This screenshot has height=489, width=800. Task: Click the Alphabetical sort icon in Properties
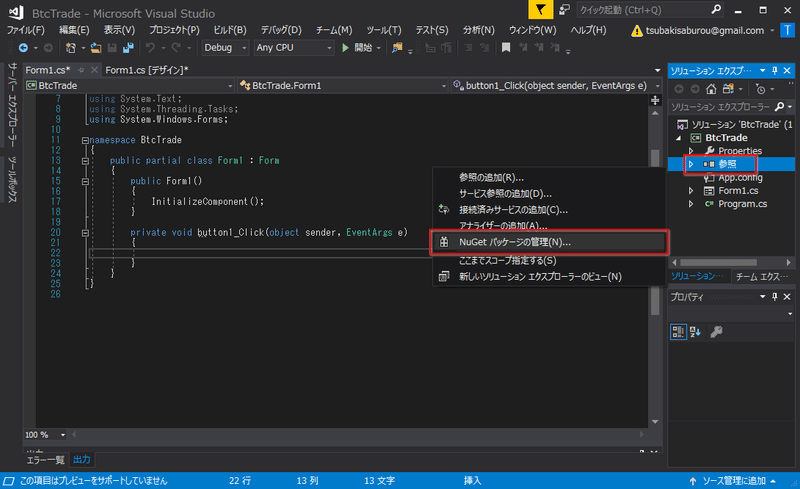(695, 332)
